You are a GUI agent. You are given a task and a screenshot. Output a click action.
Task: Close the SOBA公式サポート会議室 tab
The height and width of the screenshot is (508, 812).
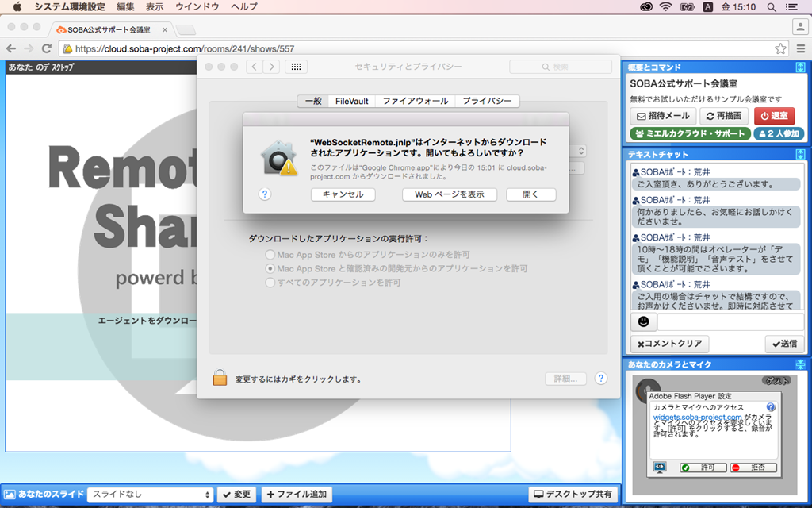[165, 29]
